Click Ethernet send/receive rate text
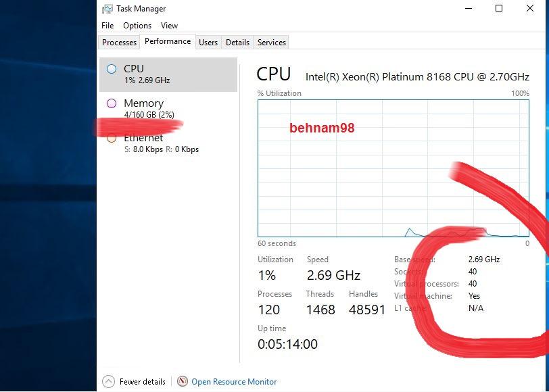Image resolution: width=549 pixels, height=392 pixels. [162, 149]
